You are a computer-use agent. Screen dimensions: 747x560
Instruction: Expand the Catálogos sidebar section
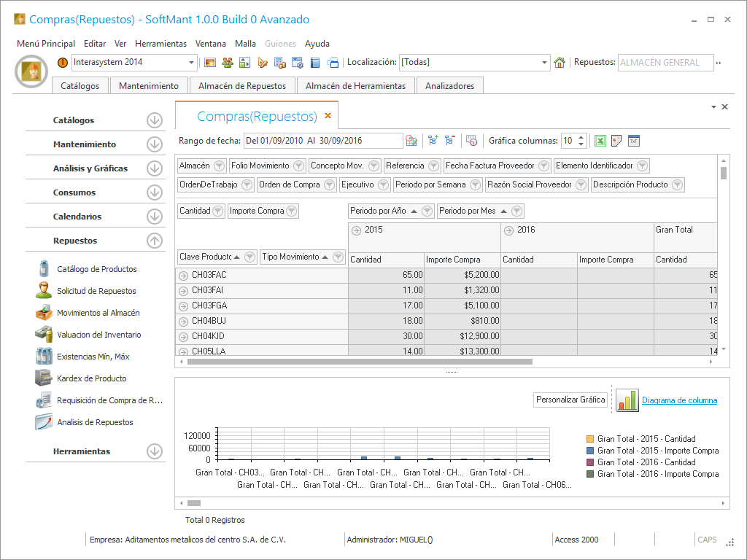click(x=154, y=121)
